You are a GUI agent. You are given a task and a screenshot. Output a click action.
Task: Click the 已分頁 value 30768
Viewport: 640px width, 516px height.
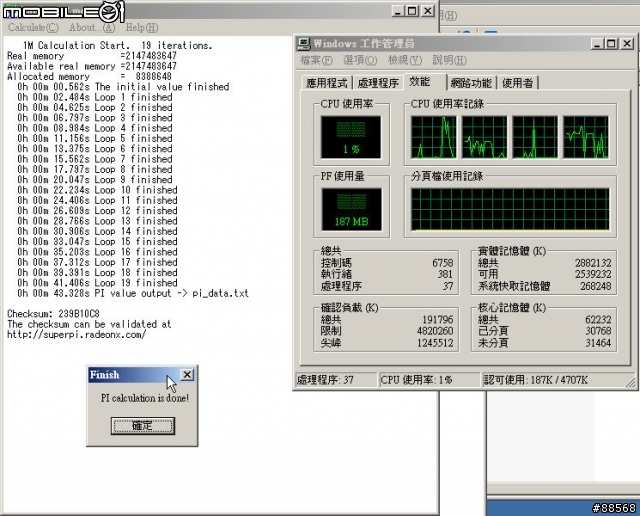[x=598, y=331]
